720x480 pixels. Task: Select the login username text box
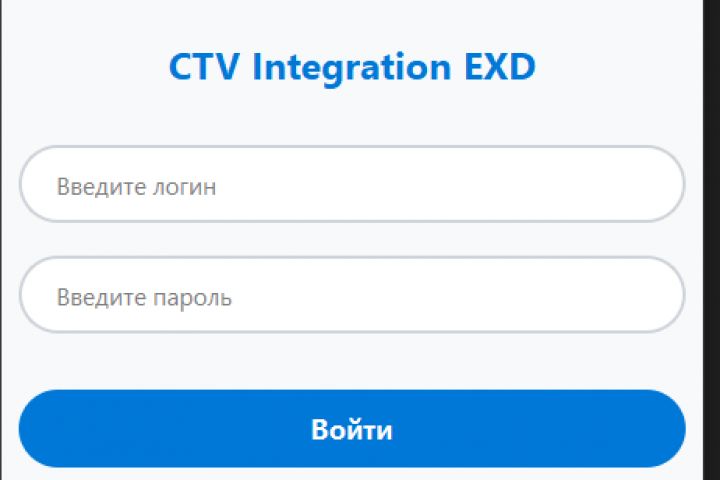pos(352,185)
